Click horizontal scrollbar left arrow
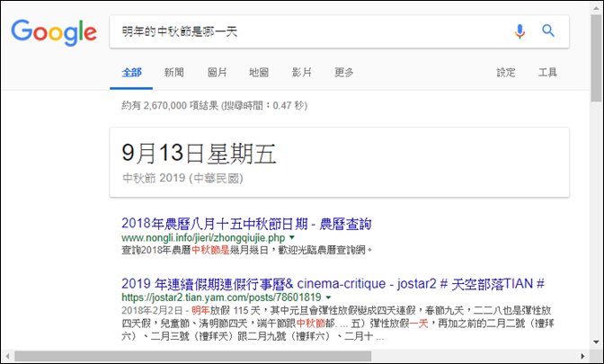 7,356
